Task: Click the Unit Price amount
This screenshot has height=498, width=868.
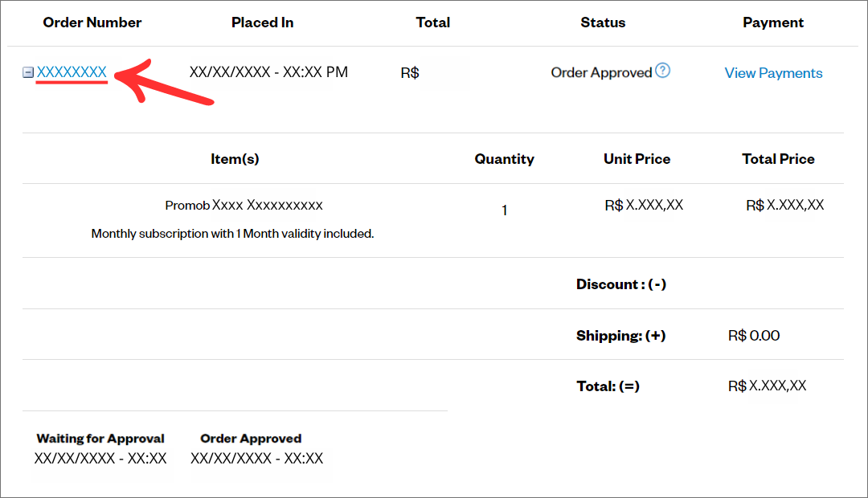Action: point(644,205)
